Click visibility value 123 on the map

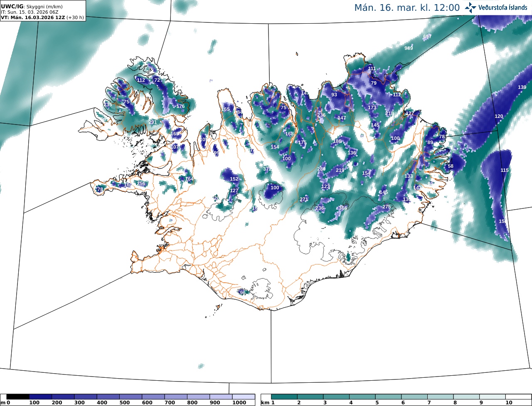325,186
